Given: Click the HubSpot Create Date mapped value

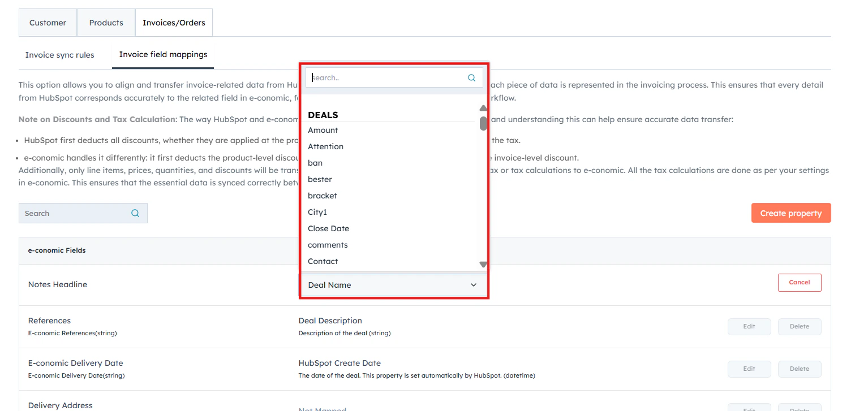Looking at the screenshot, I should tap(340, 363).
